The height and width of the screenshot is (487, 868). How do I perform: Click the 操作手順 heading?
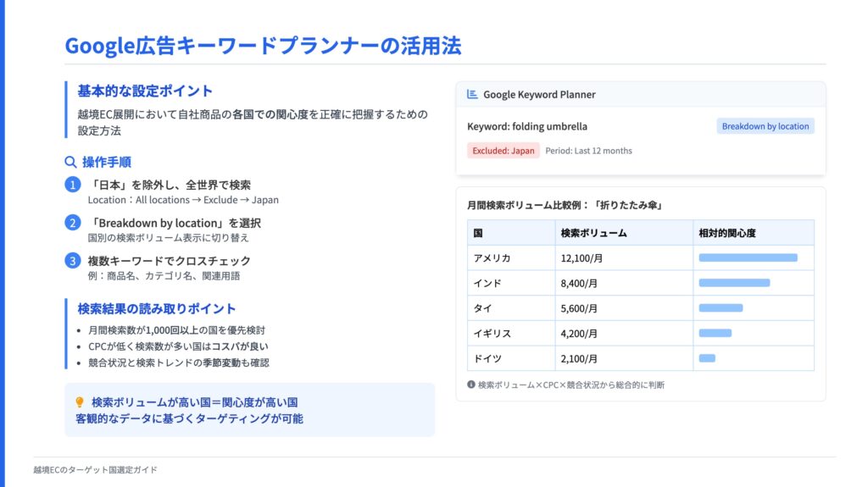pos(107,162)
